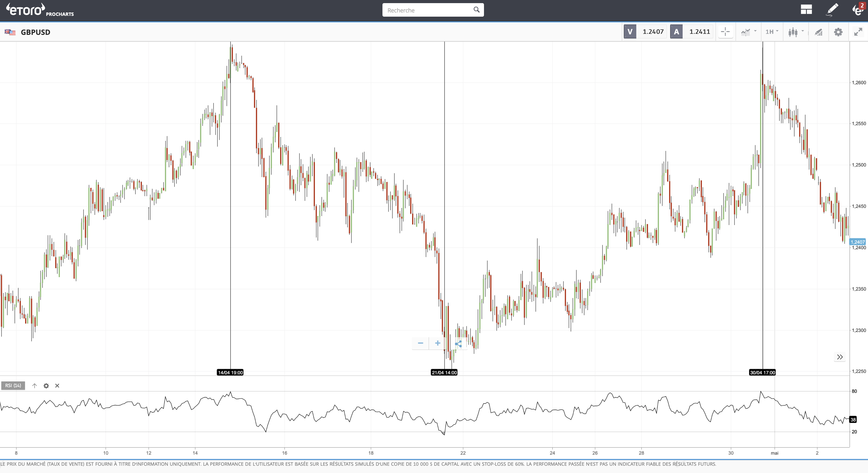Image resolution: width=868 pixels, height=473 pixels.
Task: Click the RSI 80 level label
Action: pyautogui.click(x=854, y=391)
